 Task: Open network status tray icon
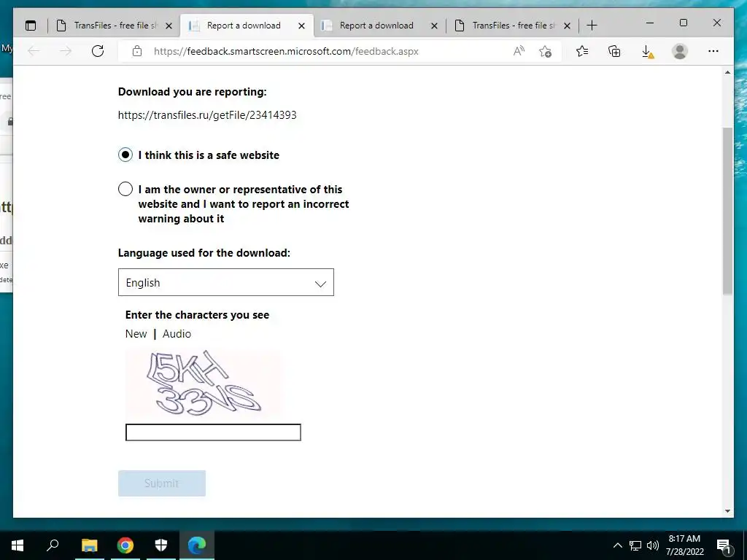(x=635, y=545)
